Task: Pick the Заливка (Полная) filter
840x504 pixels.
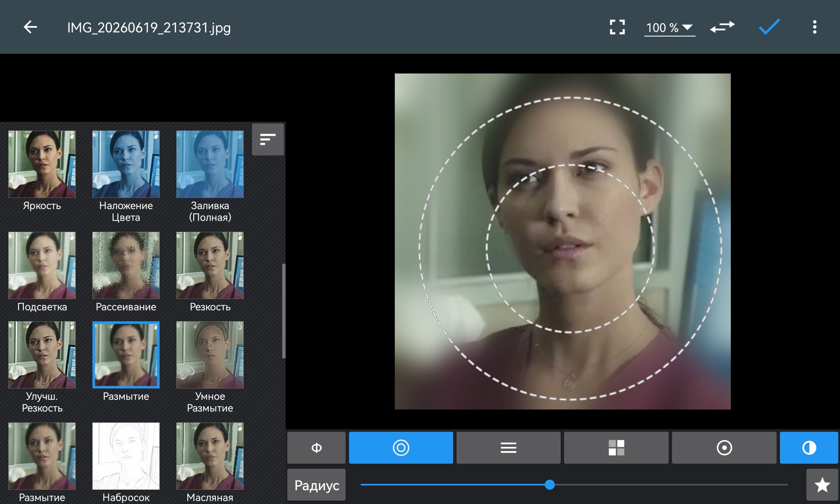Action: pyautogui.click(x=210, y=164)
